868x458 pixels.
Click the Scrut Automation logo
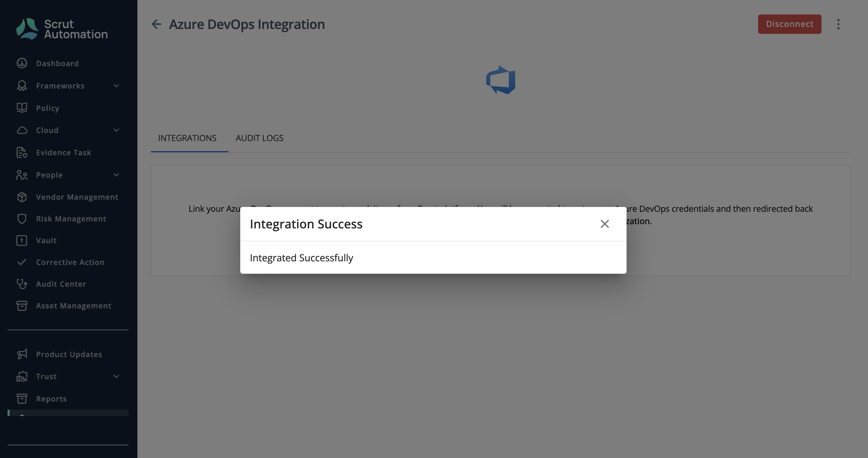click(62, 29)
